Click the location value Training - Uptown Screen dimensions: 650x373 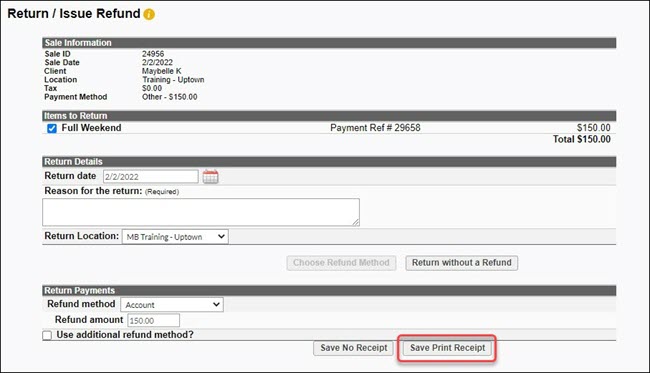pyautogui.click(x=173, y=80)
